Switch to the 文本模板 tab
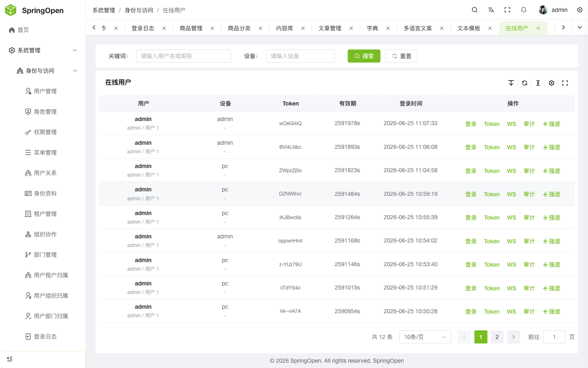 (x=469, y=28)
